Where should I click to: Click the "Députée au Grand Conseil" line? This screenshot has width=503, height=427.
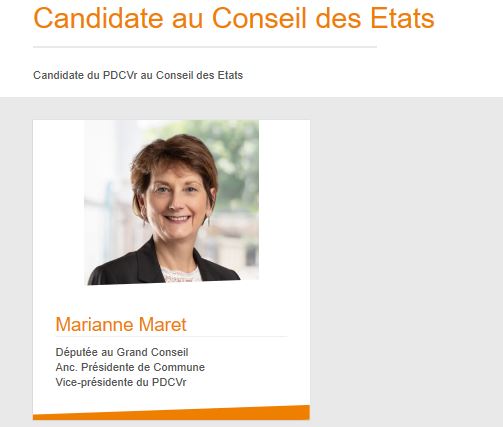pyautogui.click(x=122, y=352)
